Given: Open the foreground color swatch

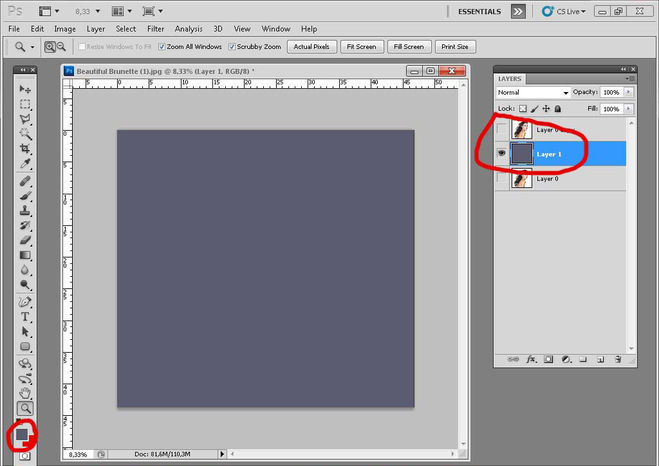Looking at the screenshot, I should pos(22,435).
